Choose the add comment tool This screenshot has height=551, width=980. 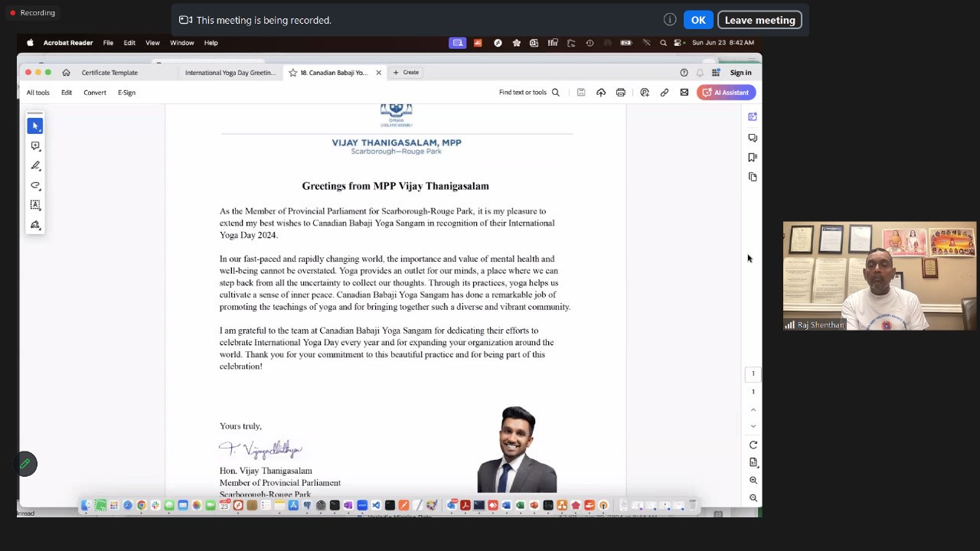coord(35,145)
